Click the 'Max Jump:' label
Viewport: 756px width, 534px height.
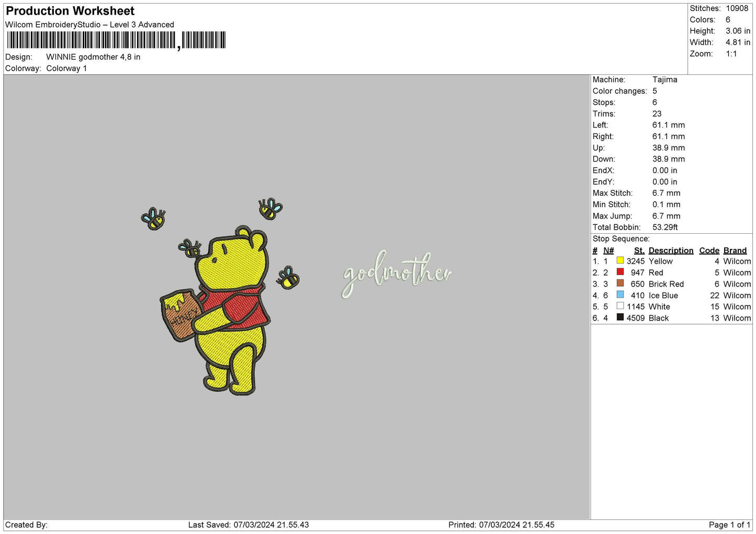pos(612,216)
